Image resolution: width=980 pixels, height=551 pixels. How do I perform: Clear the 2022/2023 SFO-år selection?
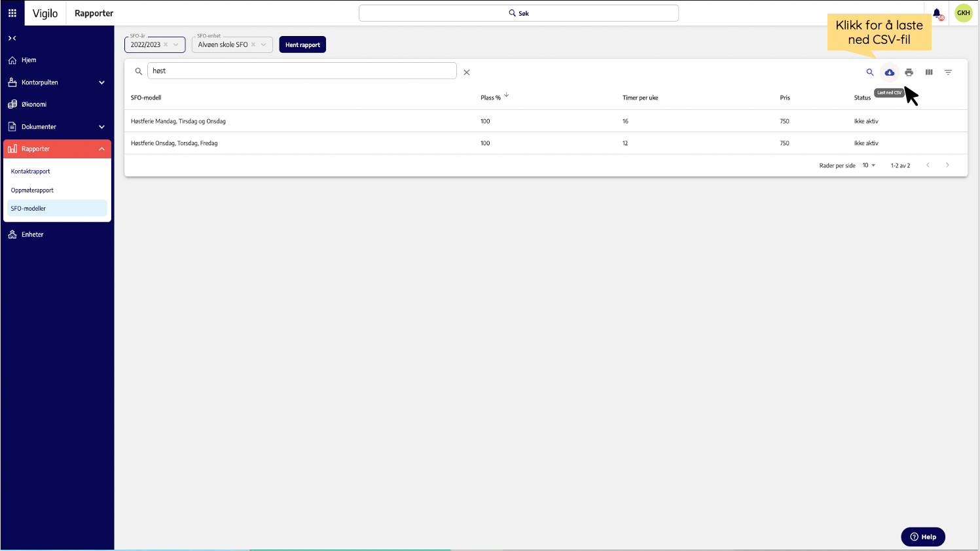[166, 44]
